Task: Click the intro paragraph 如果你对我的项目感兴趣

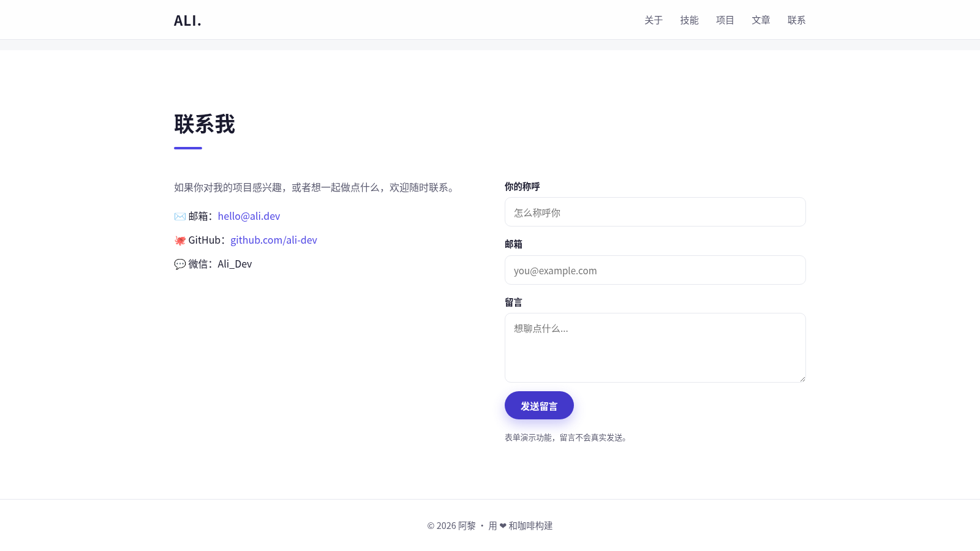Action: (315, 187)
